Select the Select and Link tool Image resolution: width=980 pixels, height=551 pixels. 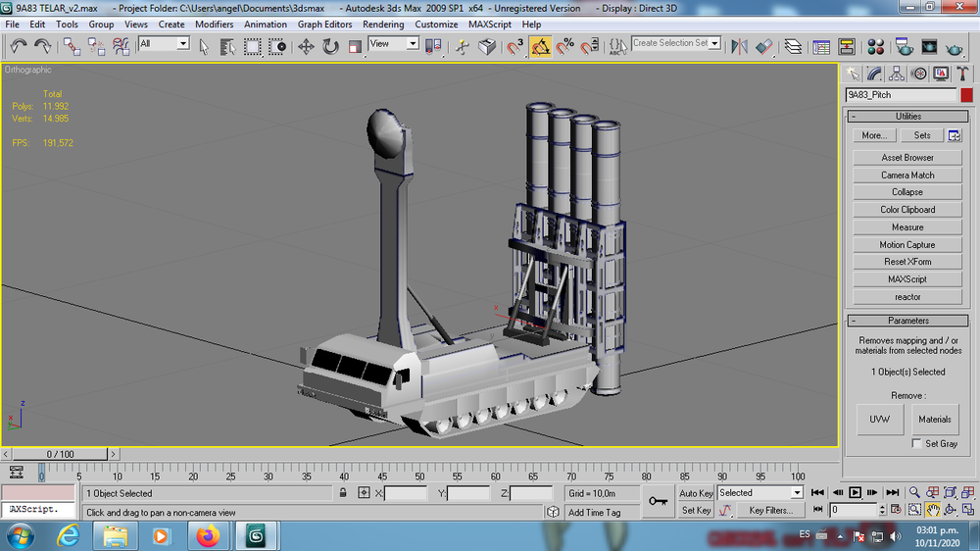(72, 46)
